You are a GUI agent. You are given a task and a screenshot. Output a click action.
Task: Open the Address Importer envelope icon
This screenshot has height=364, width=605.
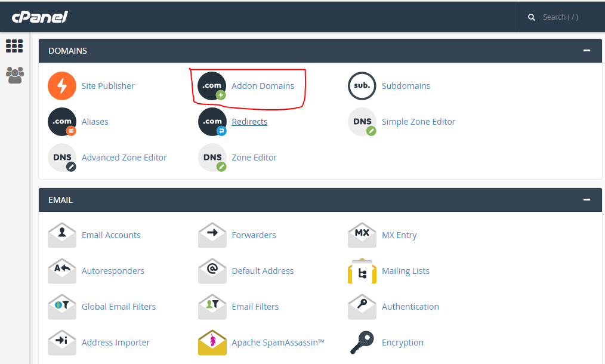pyautogui.click(x=61, y=343)
